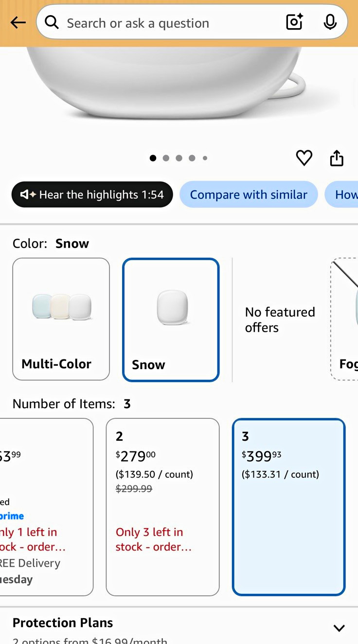Tap the share icon

pos(337,158)
